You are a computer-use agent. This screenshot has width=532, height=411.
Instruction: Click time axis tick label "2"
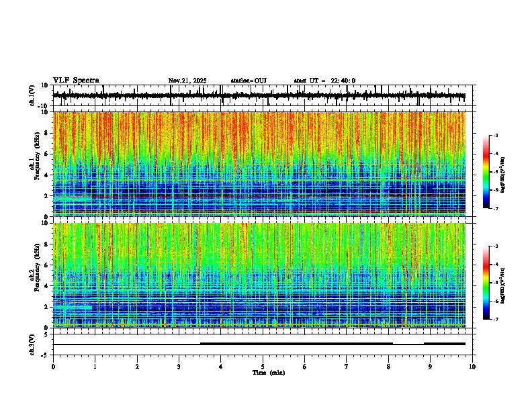(x=137, y=367)
